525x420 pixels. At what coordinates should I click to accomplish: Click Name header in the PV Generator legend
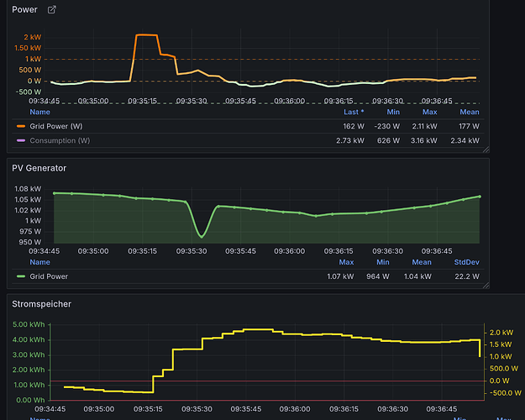39,262
